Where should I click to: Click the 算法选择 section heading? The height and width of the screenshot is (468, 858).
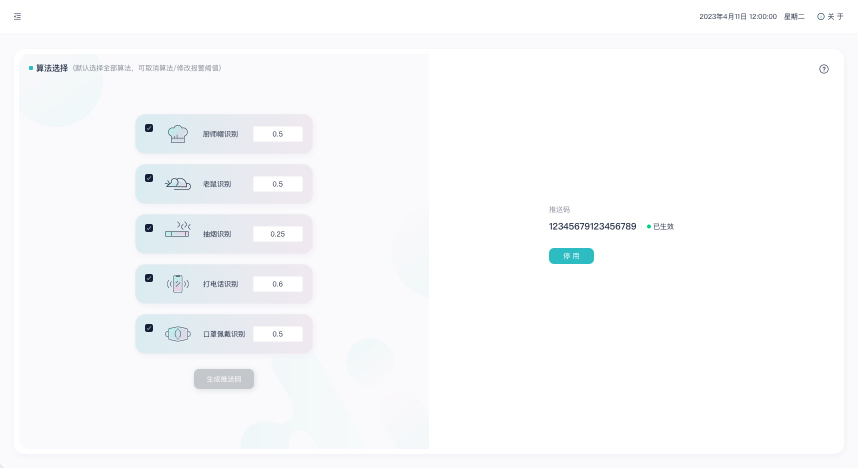[x=52, y=68]
